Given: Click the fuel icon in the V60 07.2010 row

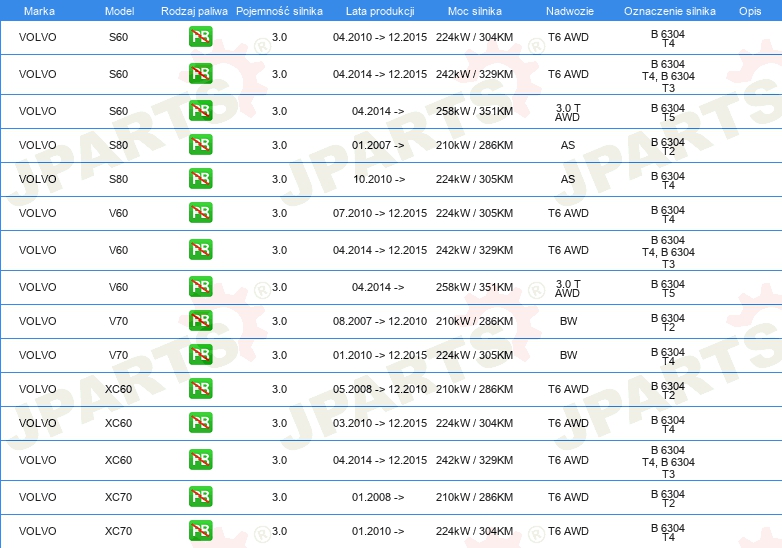Looking at the screenshot, I should tap(200, 212).
